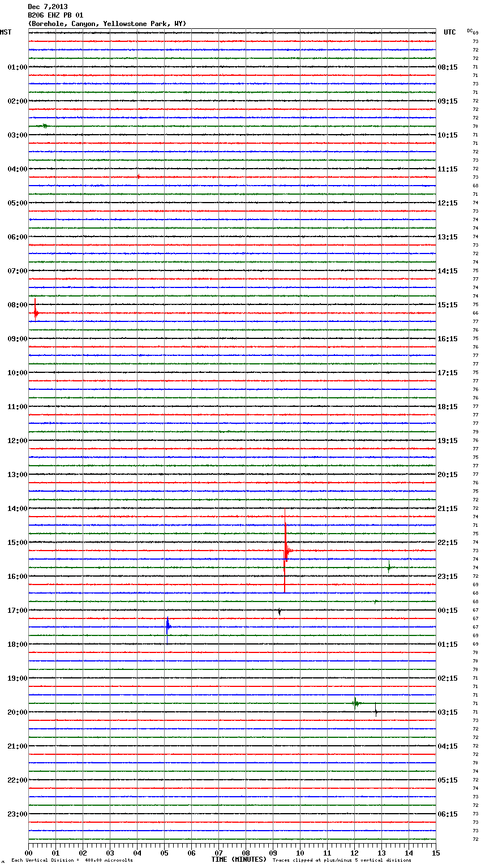Click the 02:00 MST time label
The width and height of the screenshot is (481, 868).
(18, 101)
